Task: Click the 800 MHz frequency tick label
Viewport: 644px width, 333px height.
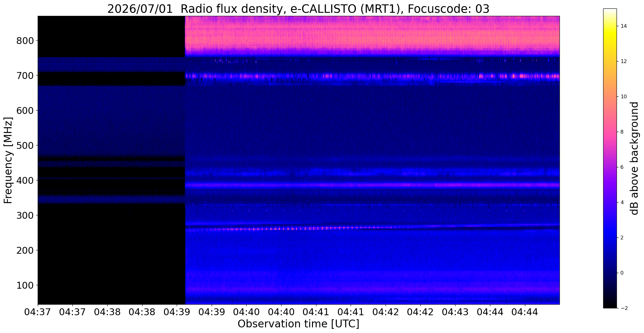Action: (25, 41)
